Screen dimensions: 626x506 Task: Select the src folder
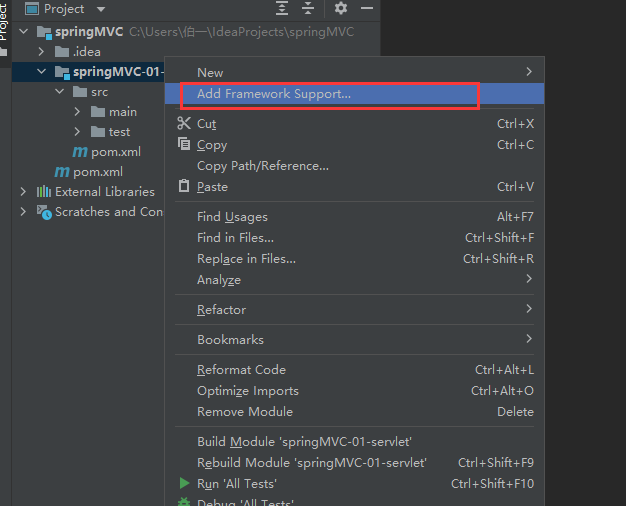click(x=99, y=92)
